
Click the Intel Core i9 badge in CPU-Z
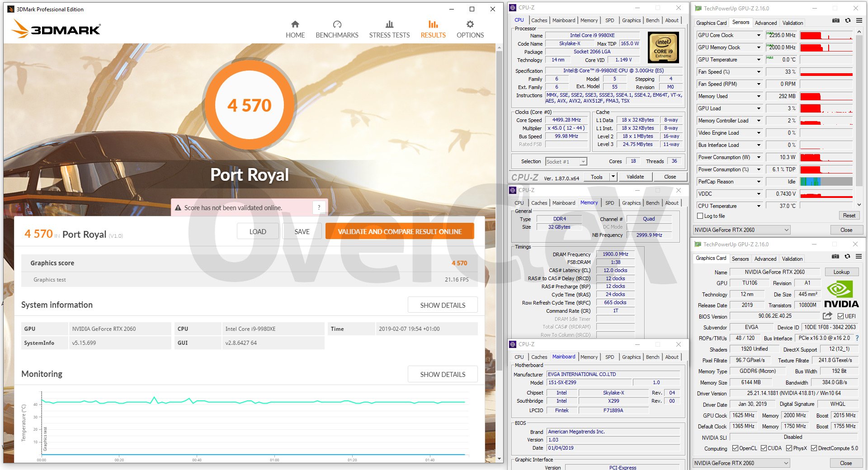(x=663, y=47)
